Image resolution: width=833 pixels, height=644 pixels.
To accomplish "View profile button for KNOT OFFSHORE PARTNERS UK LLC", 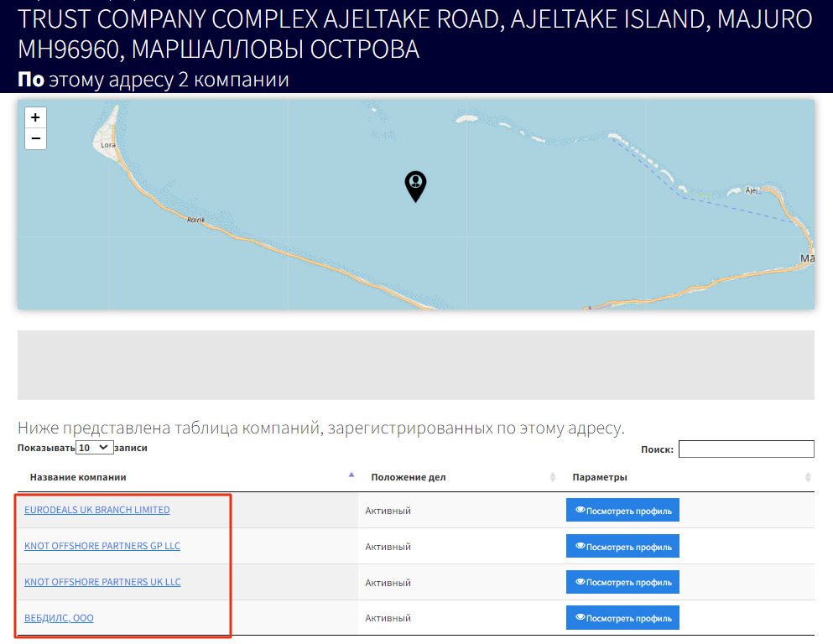I will [622, 583].
